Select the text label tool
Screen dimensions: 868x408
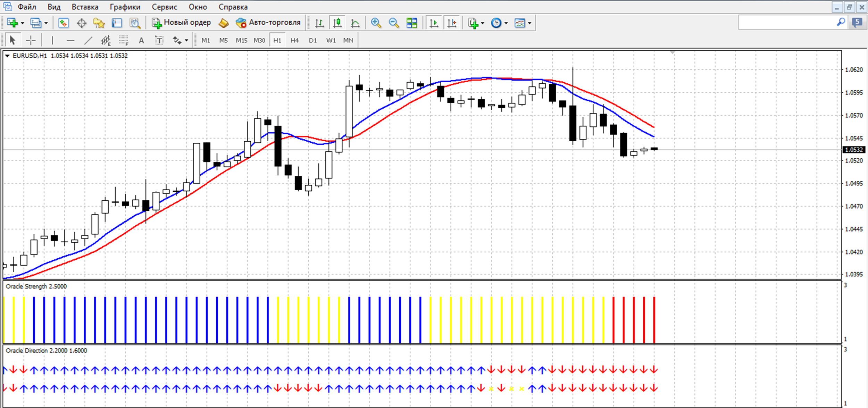tap(159, 41)
